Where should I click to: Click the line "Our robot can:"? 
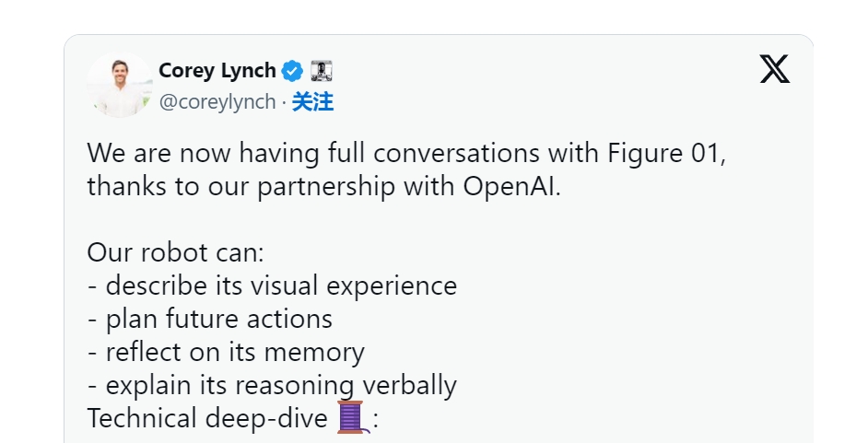162,252
